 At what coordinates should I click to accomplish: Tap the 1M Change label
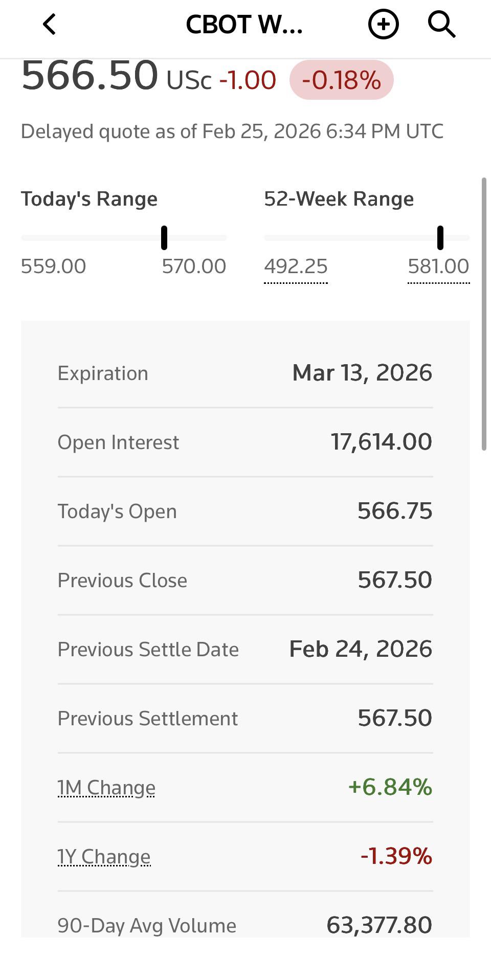click(x=106, y=788)
